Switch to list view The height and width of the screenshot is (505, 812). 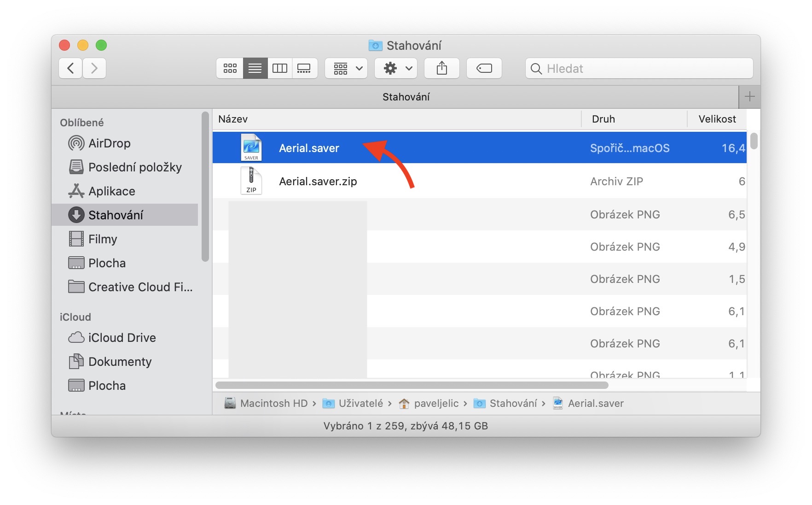tap(255, 68)
